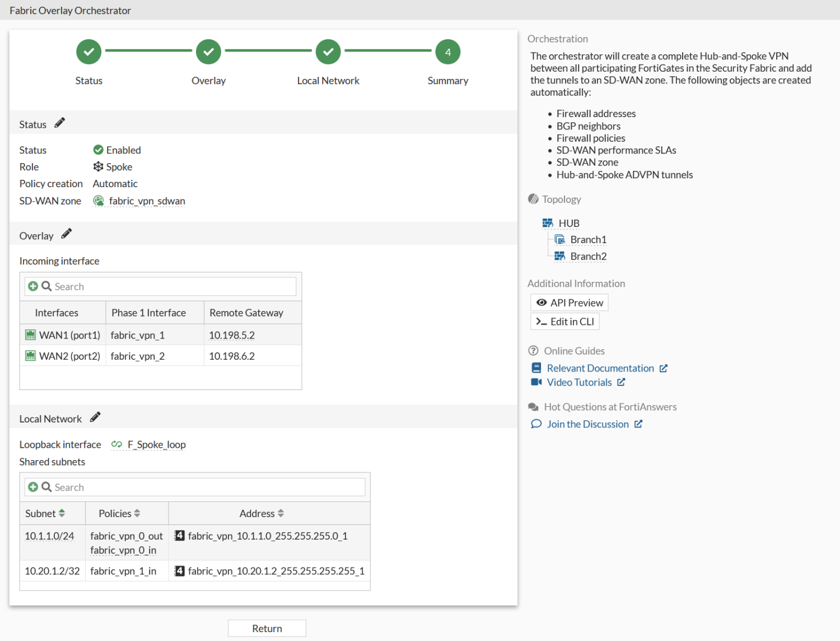Edit Local Network settings with the pencil icon
This screenshot has width=840, height=641.
pyautogui.click(x=95, y=417)
